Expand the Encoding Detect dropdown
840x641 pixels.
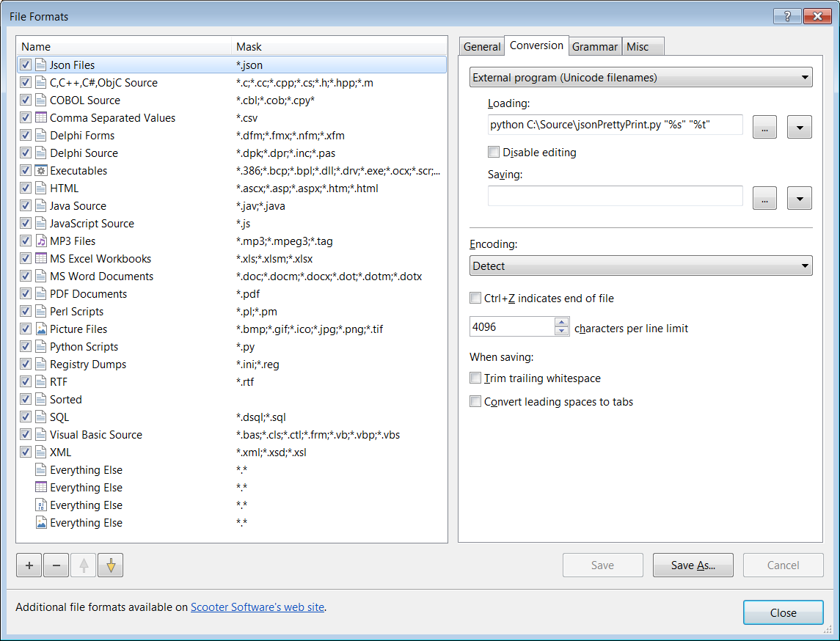(640, 266)
